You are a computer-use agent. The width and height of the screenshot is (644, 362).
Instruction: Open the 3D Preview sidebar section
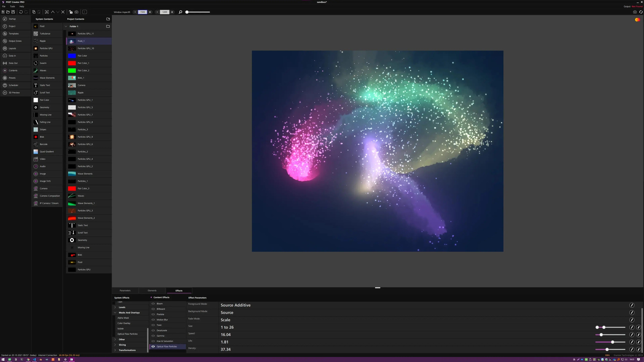(x=14, y=93)
